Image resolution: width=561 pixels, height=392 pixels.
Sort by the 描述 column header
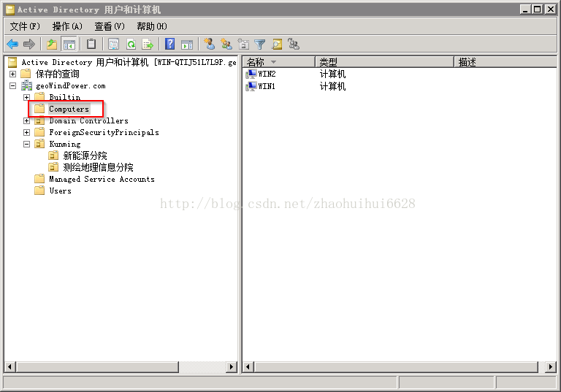pyautogui.click(x=505, y=62)
